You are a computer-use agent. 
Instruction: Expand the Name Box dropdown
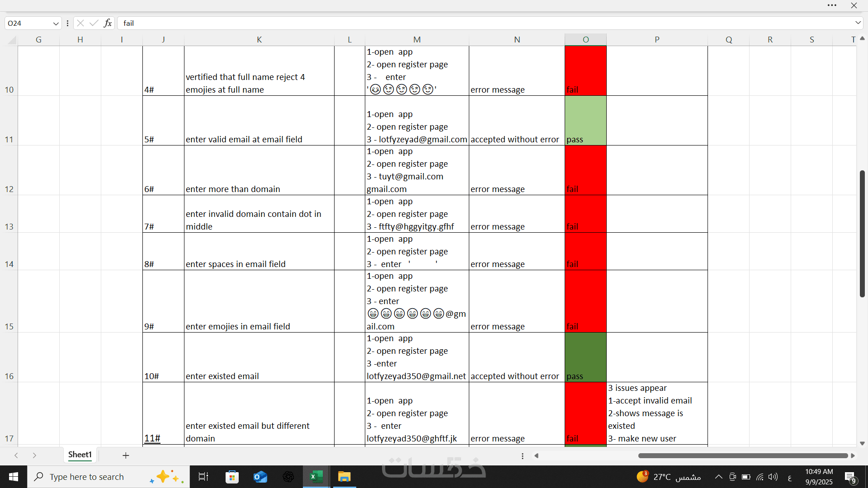coord(56,23)
